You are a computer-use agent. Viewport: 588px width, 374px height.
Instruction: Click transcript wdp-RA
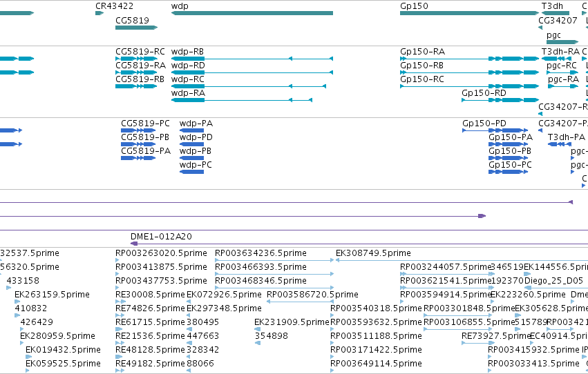point(242,100)
